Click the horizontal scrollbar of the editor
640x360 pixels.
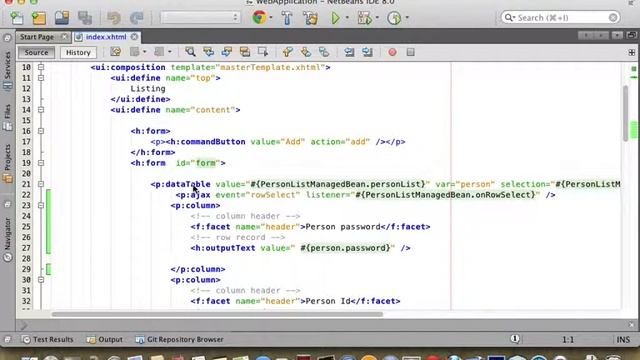click(217, 314)
